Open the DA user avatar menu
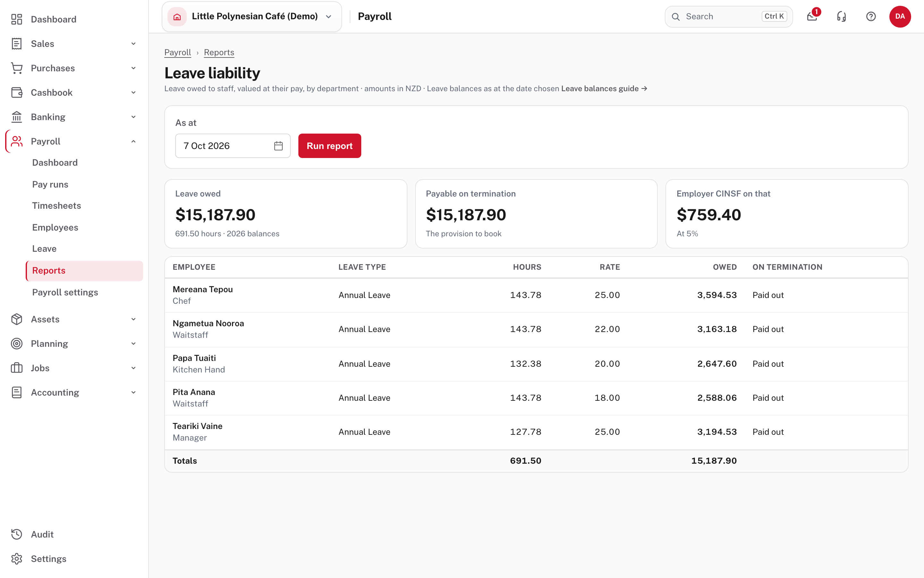Viewport: 924px width, 578px height. point(900,16)
